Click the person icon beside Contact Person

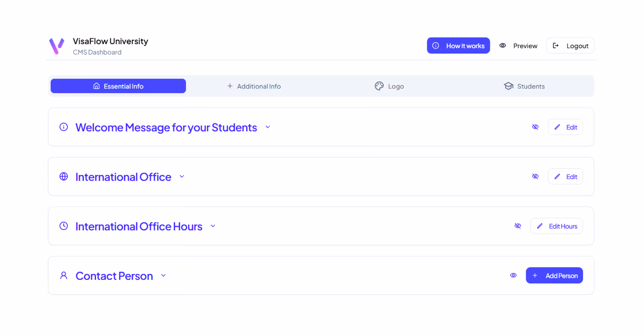(x=64, y=275)
